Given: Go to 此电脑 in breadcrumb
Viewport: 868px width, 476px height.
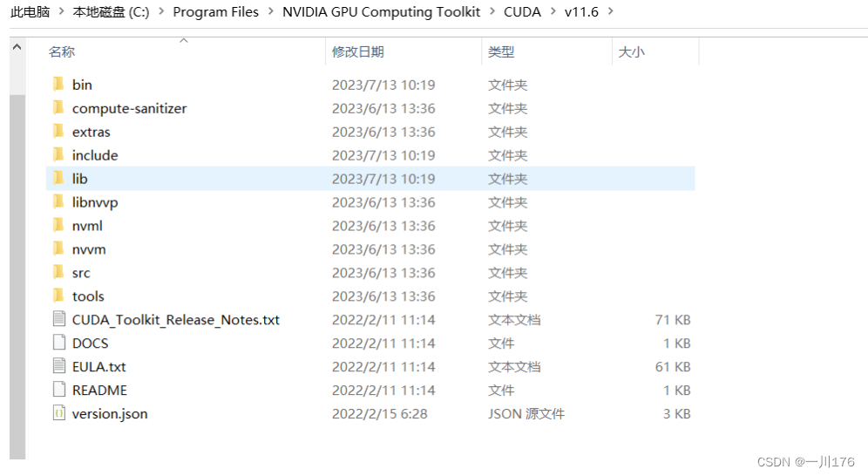Looking at the screenshot, I should 31,11.
